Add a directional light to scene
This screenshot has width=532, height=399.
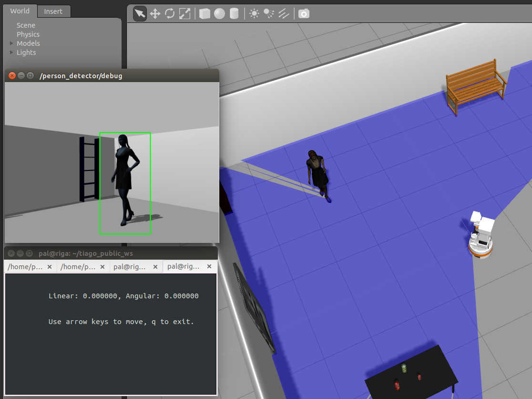[x=284, y=13]
